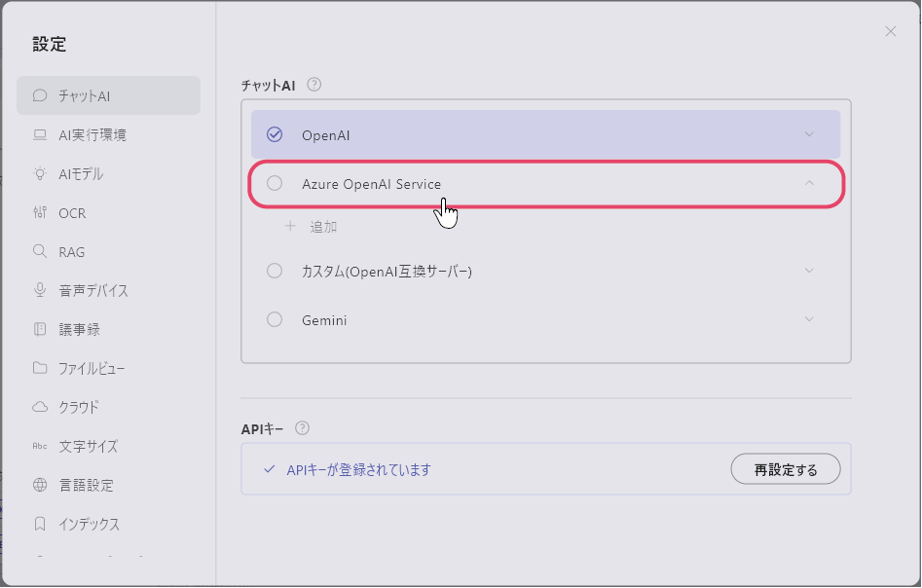Expand カスタム(OpenAI互換サーバー) options
Image resolution: width=922 pixels, height=588 pixels.
pos(810,271)
